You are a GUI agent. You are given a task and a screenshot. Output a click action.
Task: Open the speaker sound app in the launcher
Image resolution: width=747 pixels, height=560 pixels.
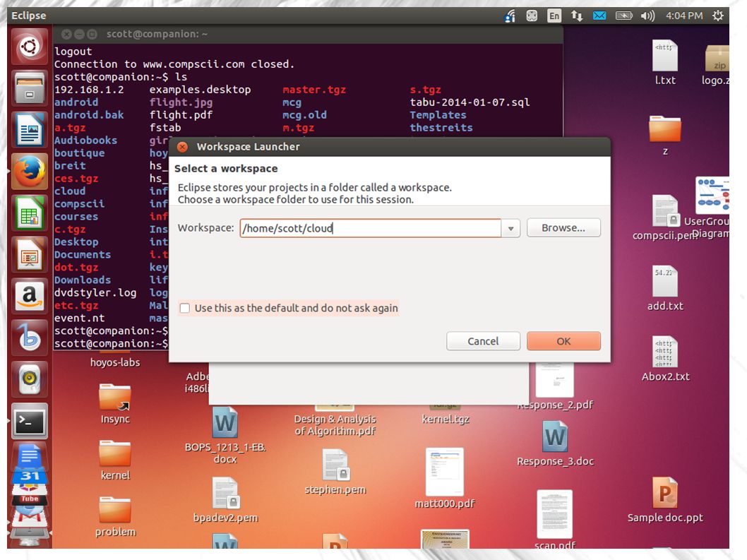(30, 379)
